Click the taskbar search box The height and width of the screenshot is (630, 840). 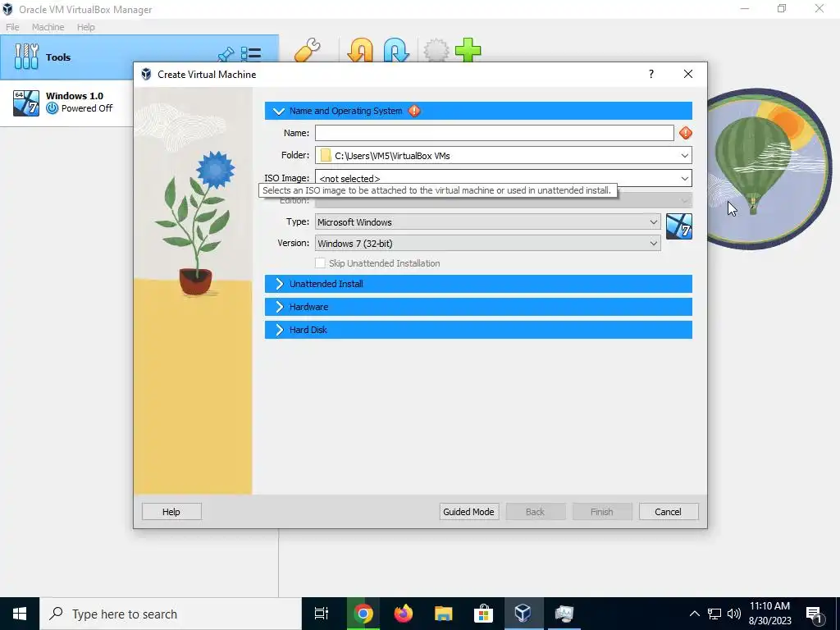click(x=171, y=614)
